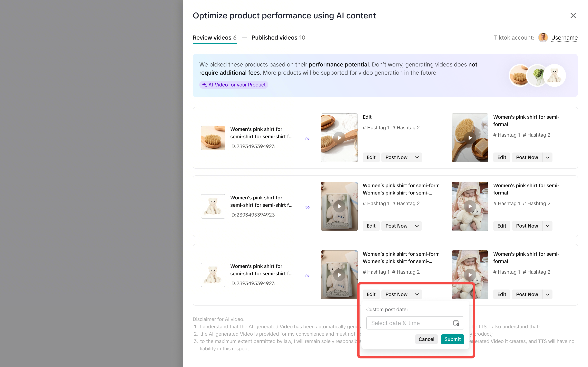Screen dimensions: 588x367
Task: Click the green massager image in banner
Action: pos(537,76)
